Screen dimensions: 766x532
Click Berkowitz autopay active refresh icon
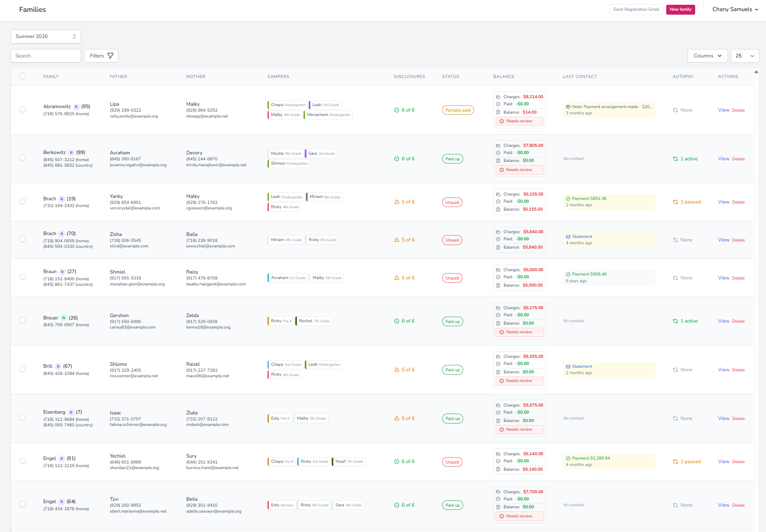[675, 159]
